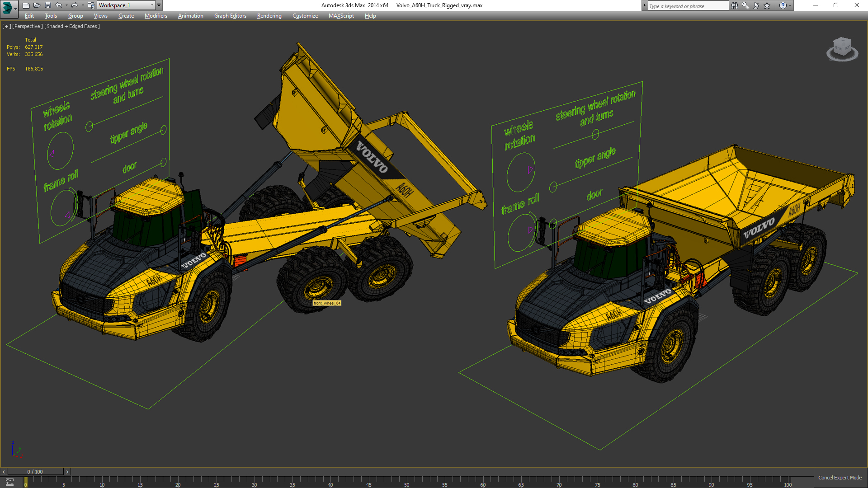Open the Redo history dropdown arrow
Viewport: 868px width, 488px height.
[82, 5]
